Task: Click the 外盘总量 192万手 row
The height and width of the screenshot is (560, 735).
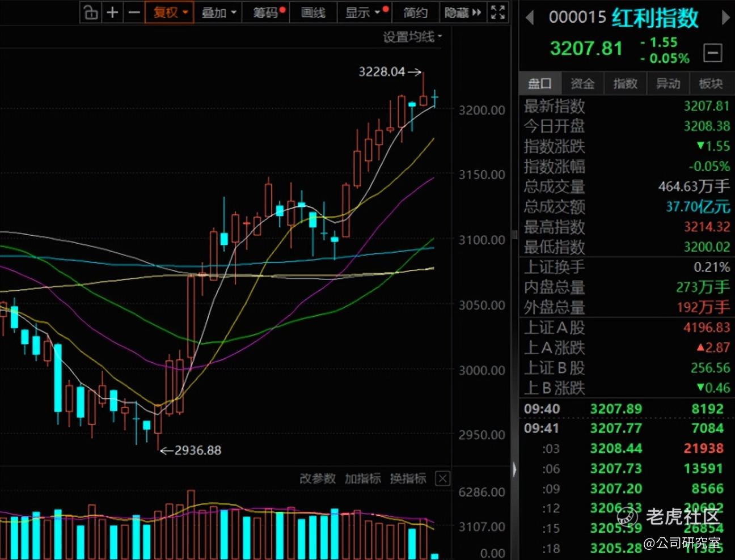Action: tap(627, 307)
